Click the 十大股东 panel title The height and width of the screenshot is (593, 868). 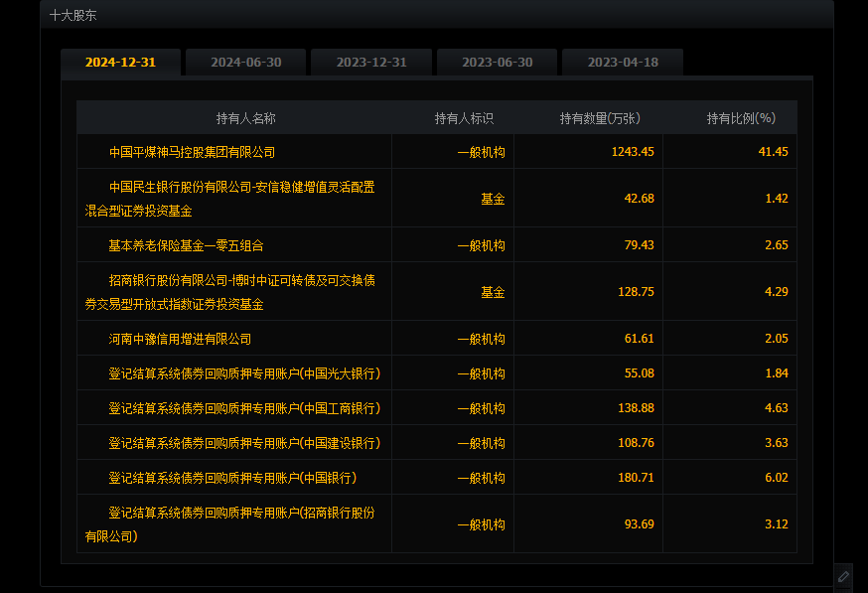tap(73, 16)
